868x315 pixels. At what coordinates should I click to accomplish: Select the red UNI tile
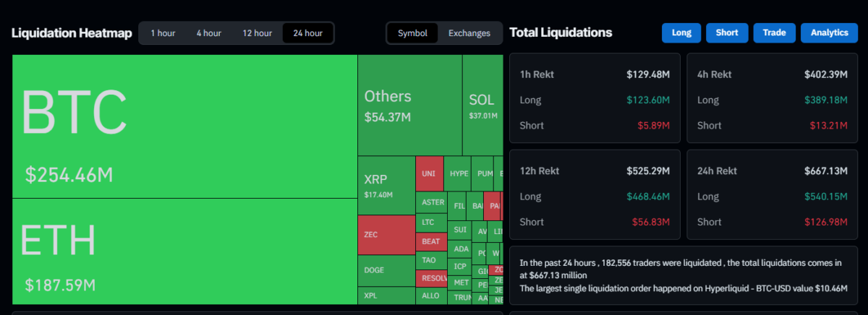429,174
